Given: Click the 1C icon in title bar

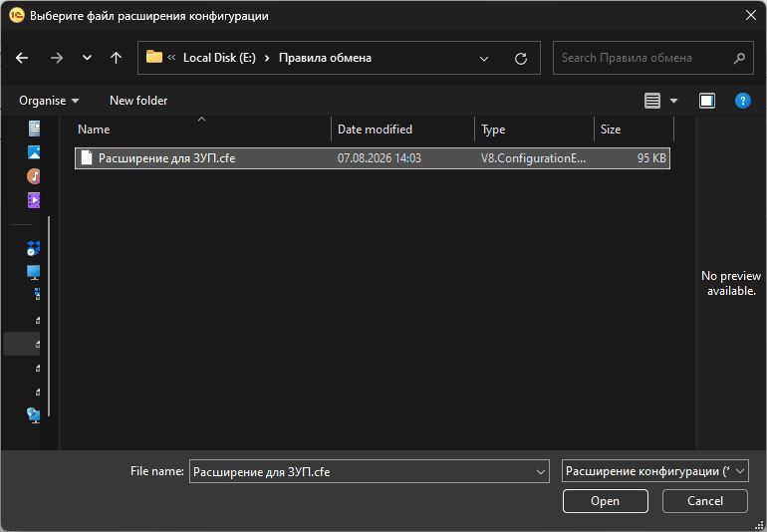Looking at the screenshot, I should (x=17, y=15).
